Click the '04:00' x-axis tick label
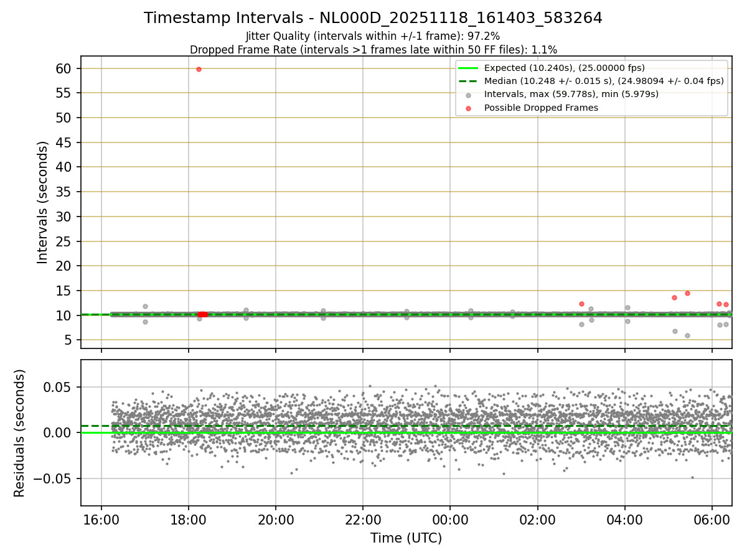This screenshot has width=747, height=560. [x=624, y=519]
